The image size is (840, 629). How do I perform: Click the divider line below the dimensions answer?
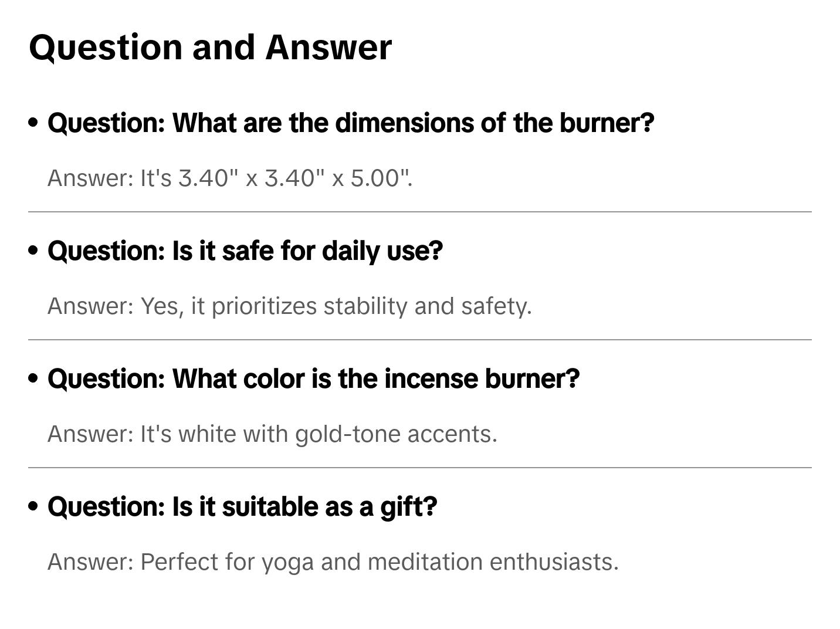(420, 212)
